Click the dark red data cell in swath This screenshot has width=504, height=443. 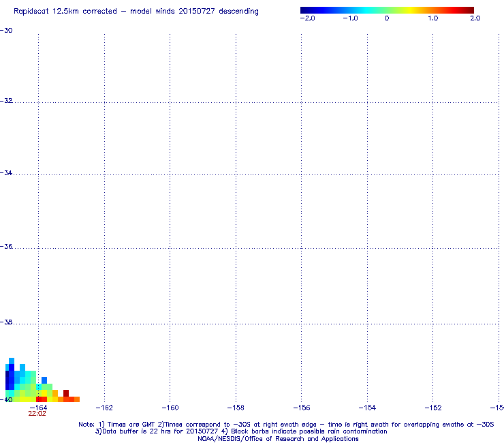click(66, 393)
